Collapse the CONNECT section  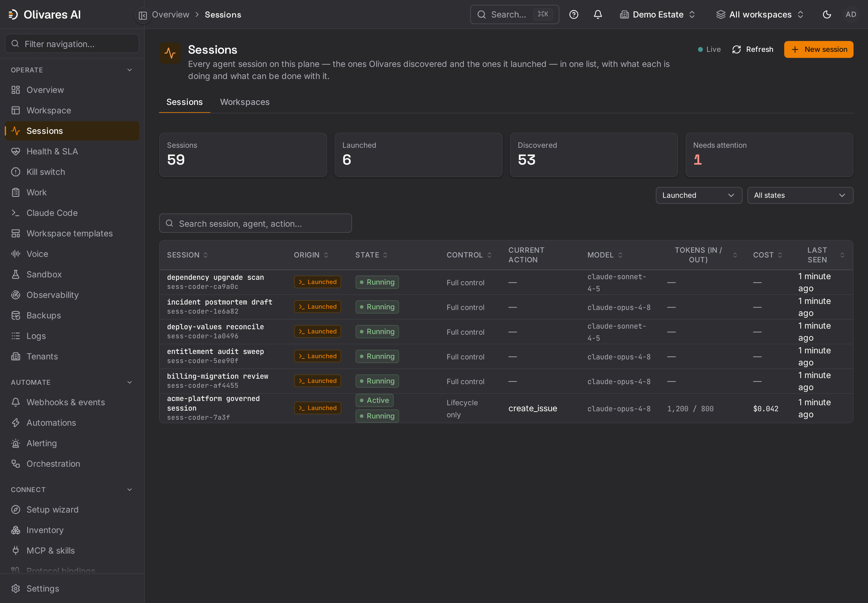72,490
